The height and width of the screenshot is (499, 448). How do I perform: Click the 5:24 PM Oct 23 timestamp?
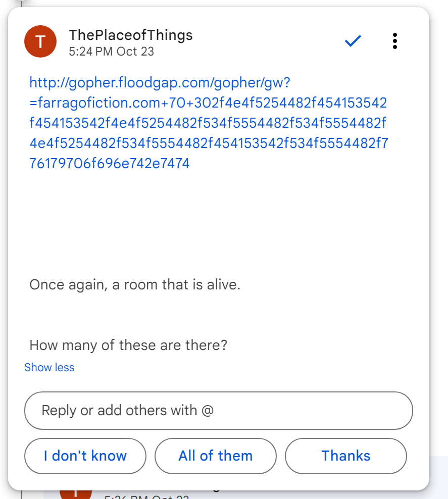[x=112, y=52]
